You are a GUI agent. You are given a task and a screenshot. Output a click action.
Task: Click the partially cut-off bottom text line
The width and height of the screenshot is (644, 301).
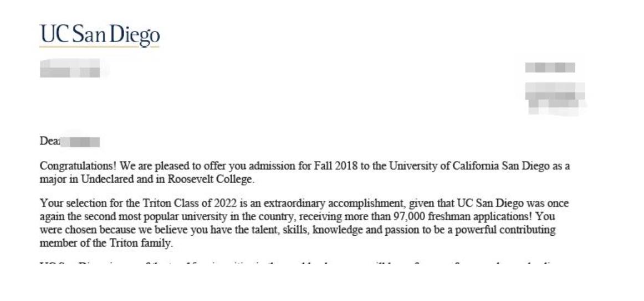pyautogui.click(x=303, y=261)
